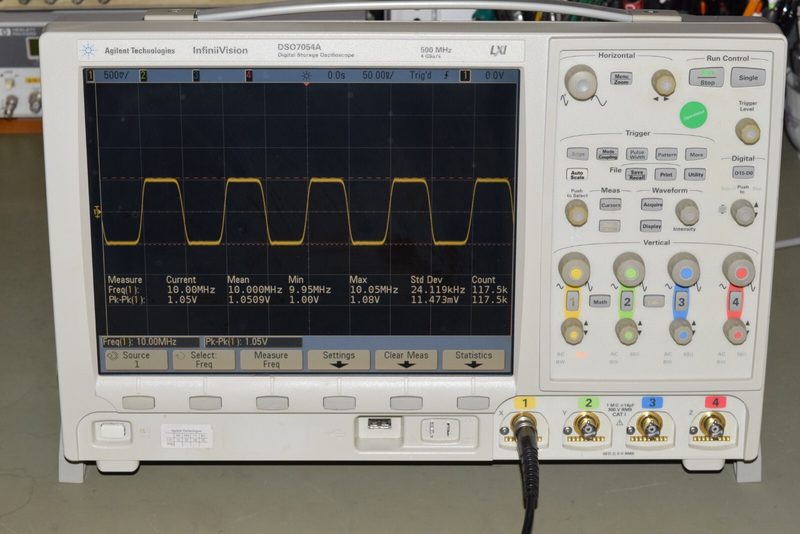Touch the blue channel 3 scale knob
This screenshot has width=800, height=534.
tap(684, 271)
